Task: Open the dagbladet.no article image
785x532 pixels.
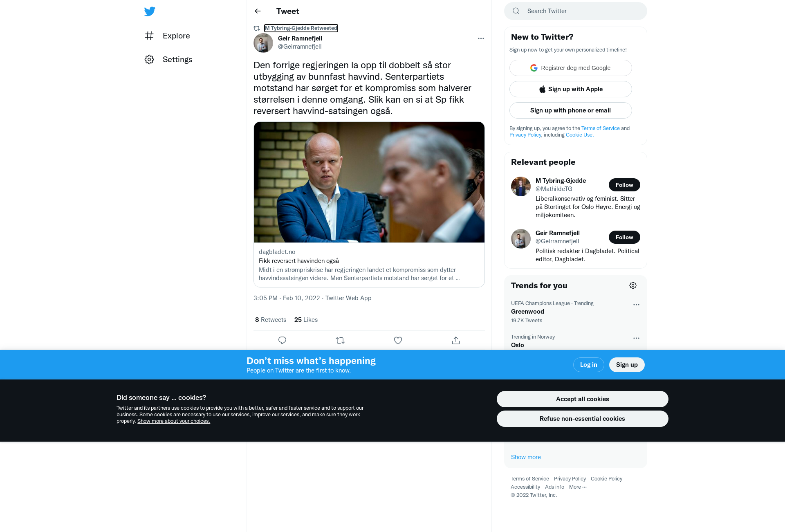Action: click(x=369, y=182)
